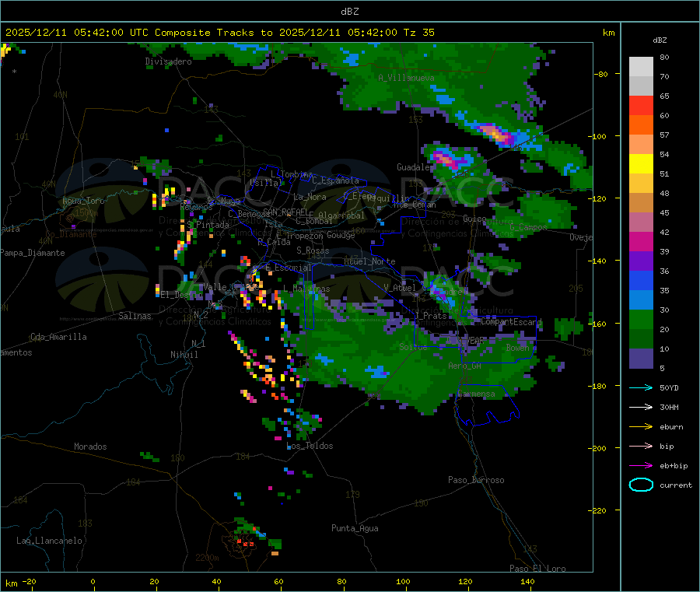Click the magenta eb+bip arrow symbol
The height and width of the screenshot is (592, 700).
(x=641, y=465)
